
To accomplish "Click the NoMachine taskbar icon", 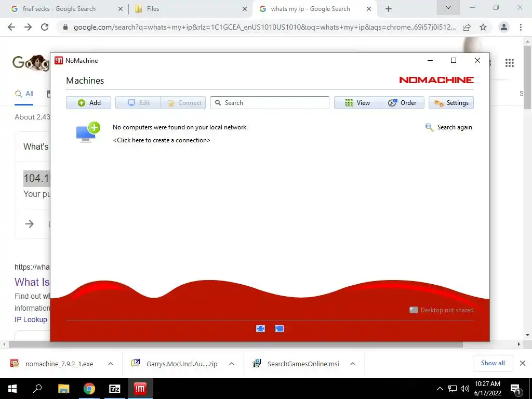I will pos(140,389).
